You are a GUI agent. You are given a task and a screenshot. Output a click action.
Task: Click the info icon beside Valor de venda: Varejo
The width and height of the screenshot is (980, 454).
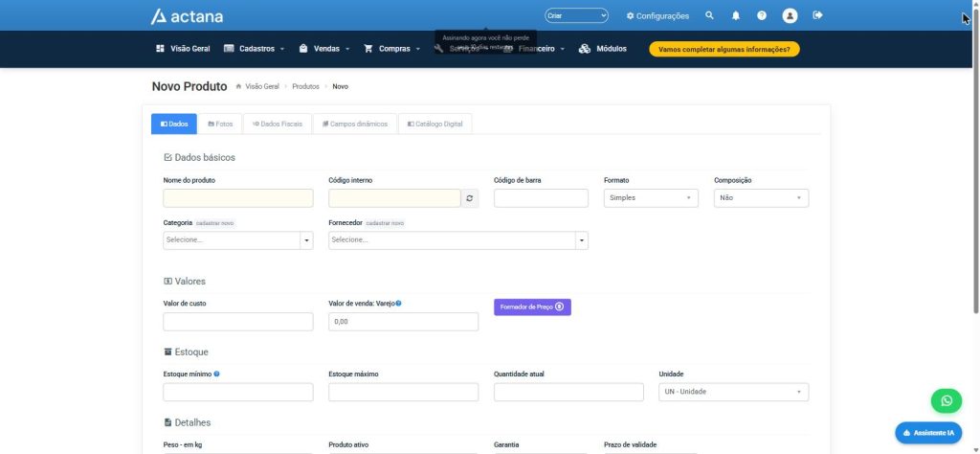(399, 304)
